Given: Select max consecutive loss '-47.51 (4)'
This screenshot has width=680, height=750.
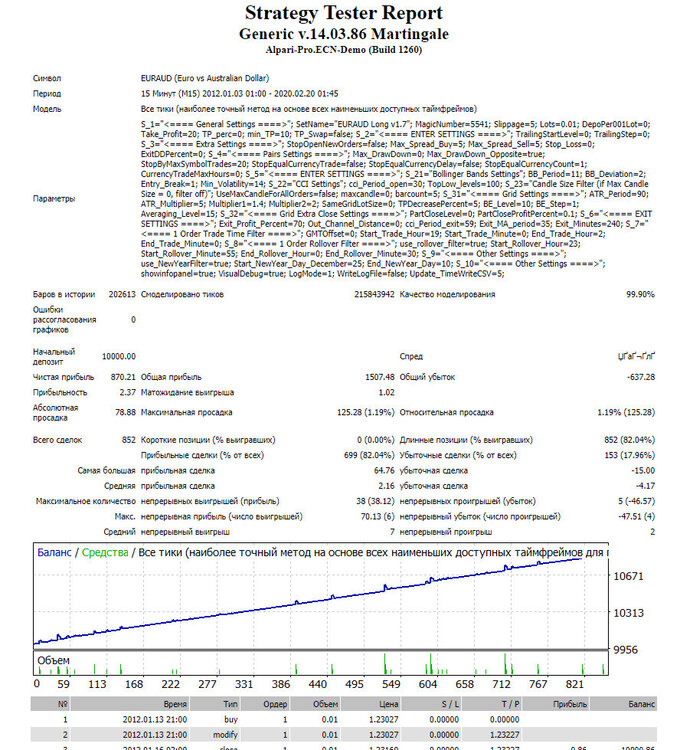Looking at the screenshot, I should [x=636, y=517].
